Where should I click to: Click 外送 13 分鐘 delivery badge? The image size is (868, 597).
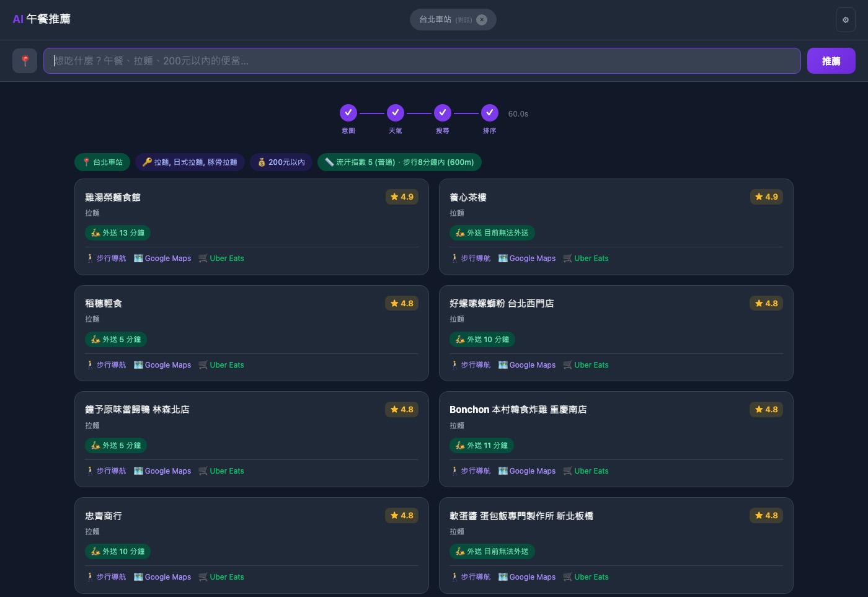(118, 233)
